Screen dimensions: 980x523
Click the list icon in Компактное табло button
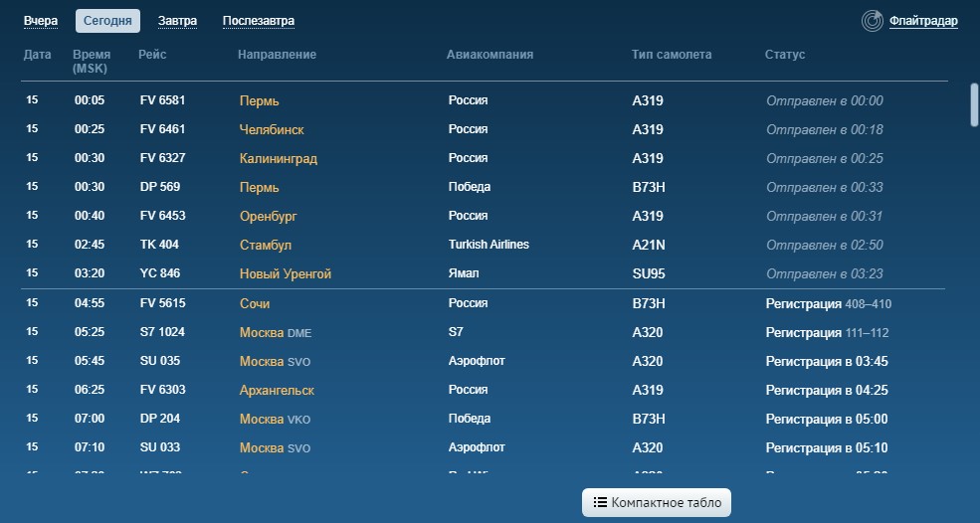point(600,502)
